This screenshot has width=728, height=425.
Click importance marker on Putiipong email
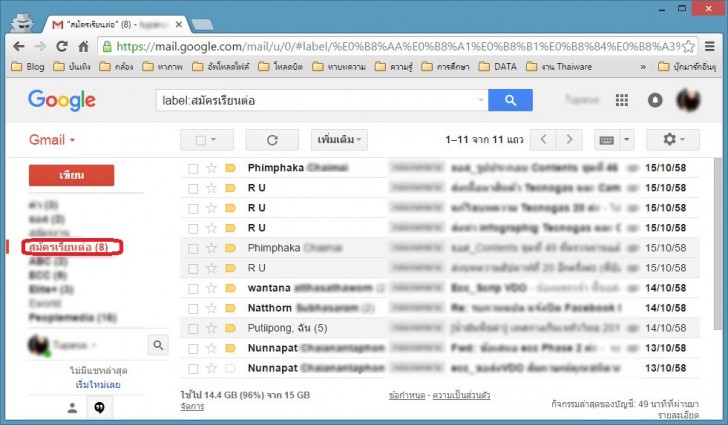tap(230, 328)
